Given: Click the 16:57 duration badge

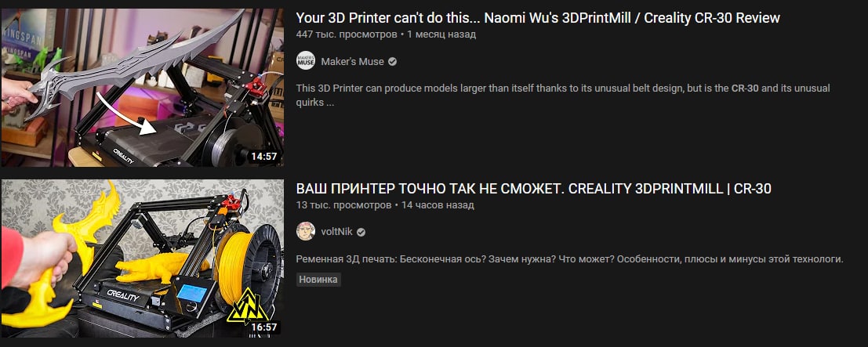Looking at the screenshot, I should (263, 327).
